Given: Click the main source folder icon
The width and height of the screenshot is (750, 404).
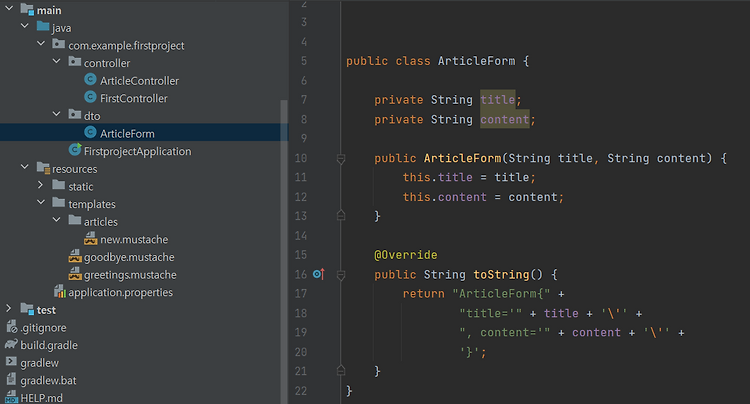Looking at the screenshot, I should [27, 9].
